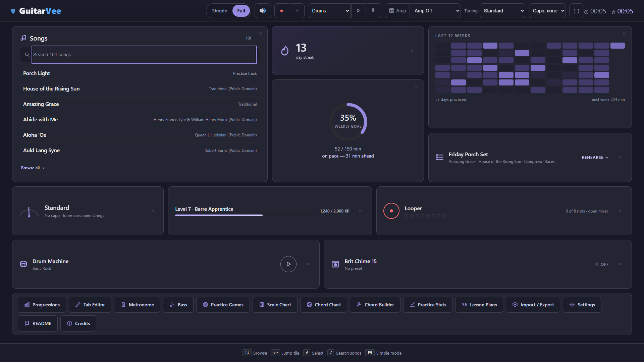Viewport: 644px width, 362px height.
Task: Expand the Amp Off selector
Action: click(435, 11)
